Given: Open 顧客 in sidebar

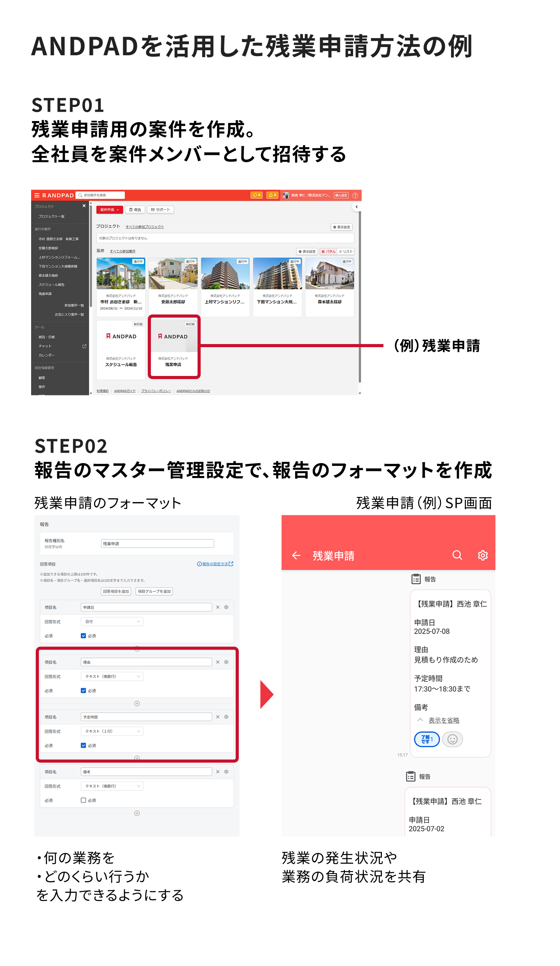Looking at the screenshot, I should click(x=42, y=378).
